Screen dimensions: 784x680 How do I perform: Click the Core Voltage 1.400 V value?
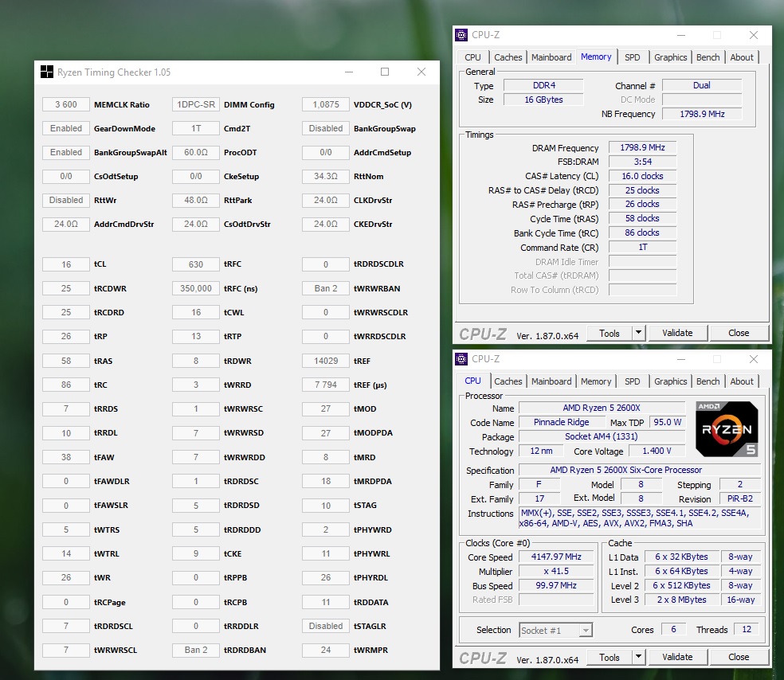coord(657,451)
